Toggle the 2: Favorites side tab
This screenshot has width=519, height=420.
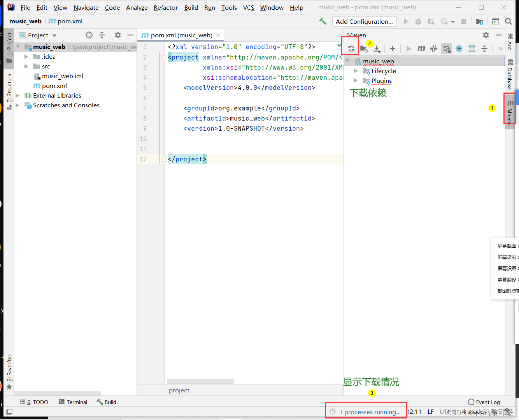[x=9, y=372]
